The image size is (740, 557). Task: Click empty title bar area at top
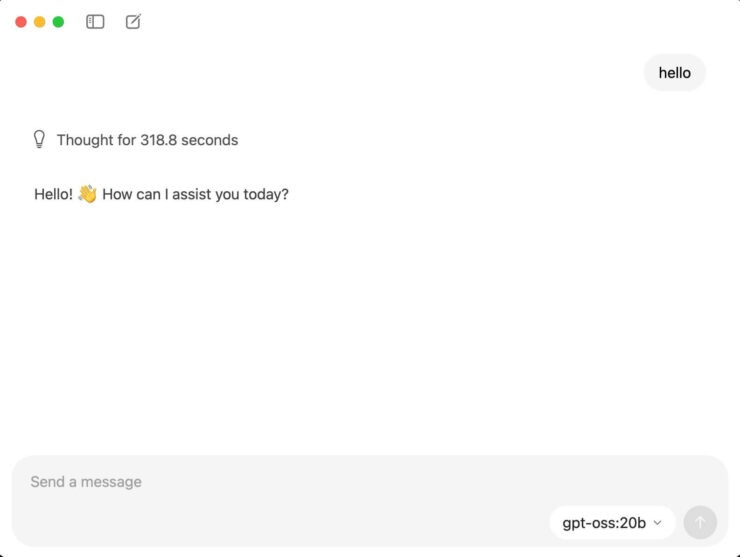pyautogui.click(x=400, y=21)
